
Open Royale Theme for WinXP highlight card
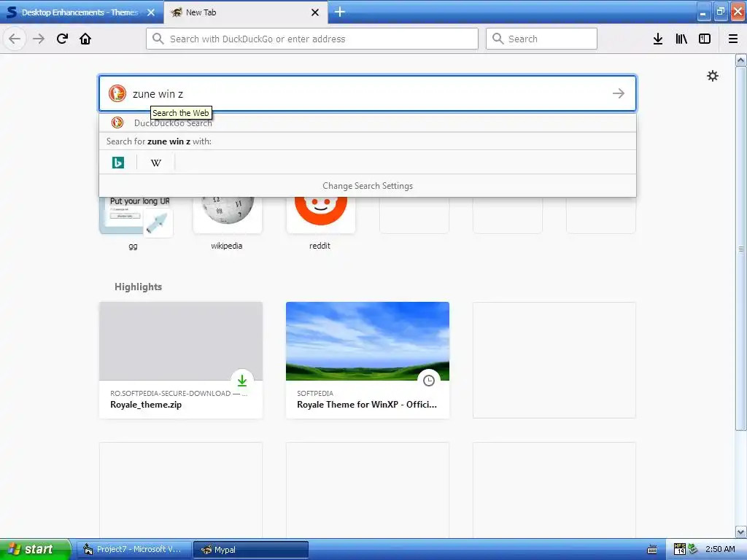[x=368, y=360]
